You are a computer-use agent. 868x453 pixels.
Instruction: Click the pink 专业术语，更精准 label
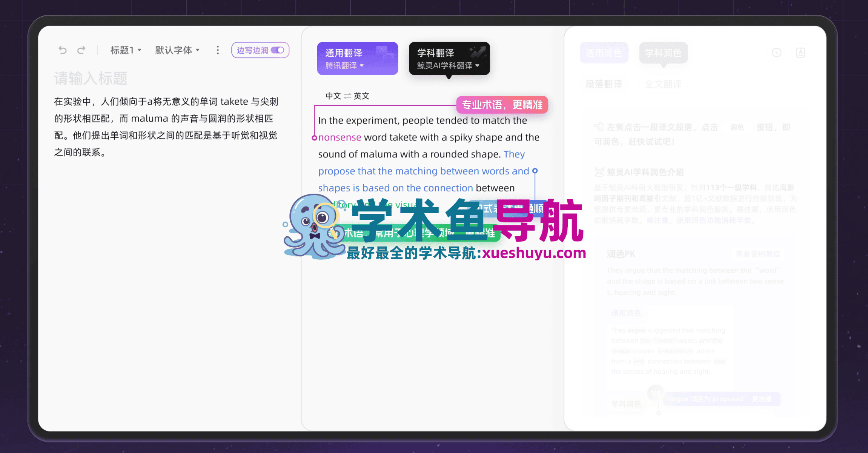(502, 105)
